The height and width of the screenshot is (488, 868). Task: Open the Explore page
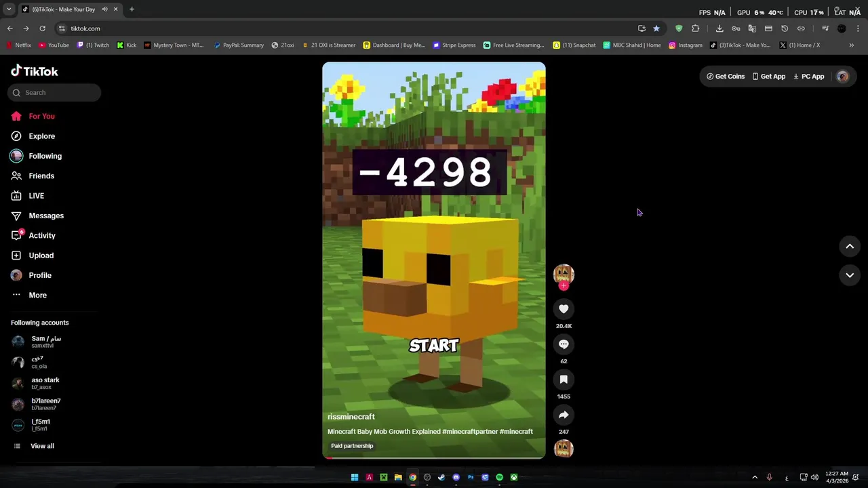tap(33, 136)
